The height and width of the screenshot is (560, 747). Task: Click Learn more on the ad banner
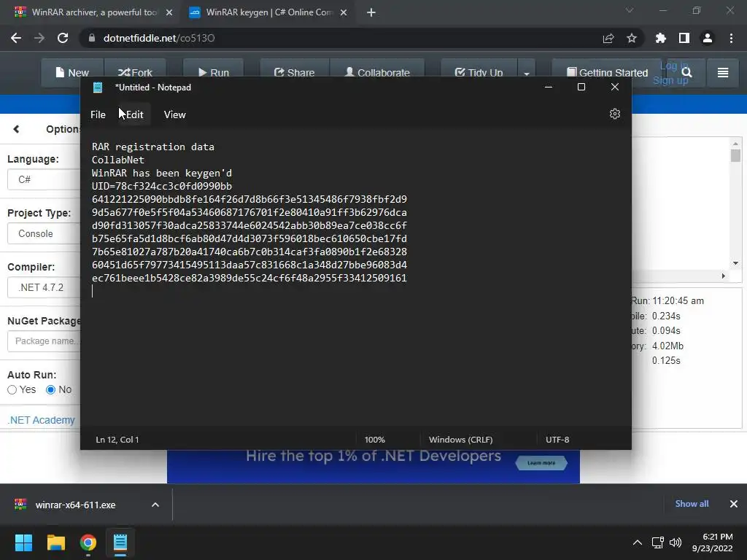point(541,463)
